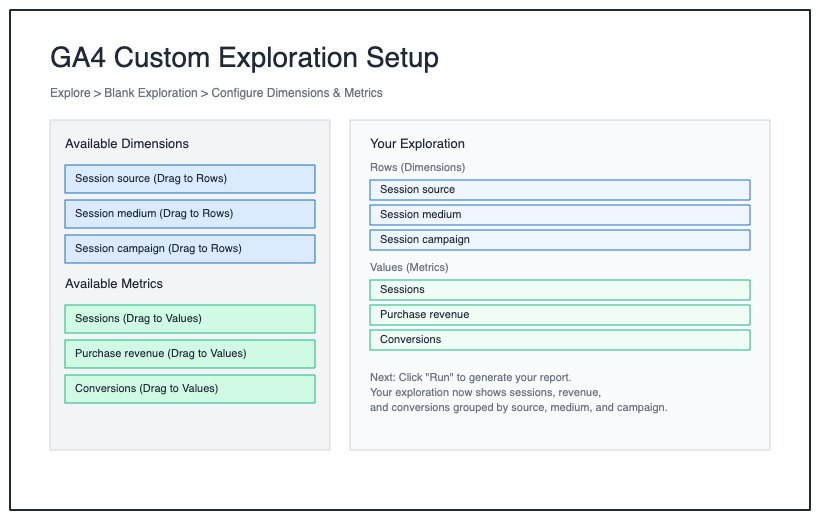Click 'Sessions' in Values

click(560, 290)
